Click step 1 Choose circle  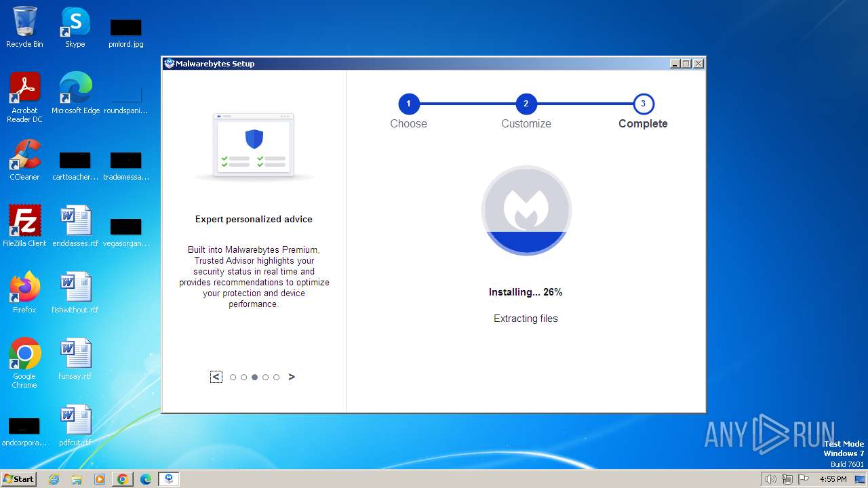point(408,104)
